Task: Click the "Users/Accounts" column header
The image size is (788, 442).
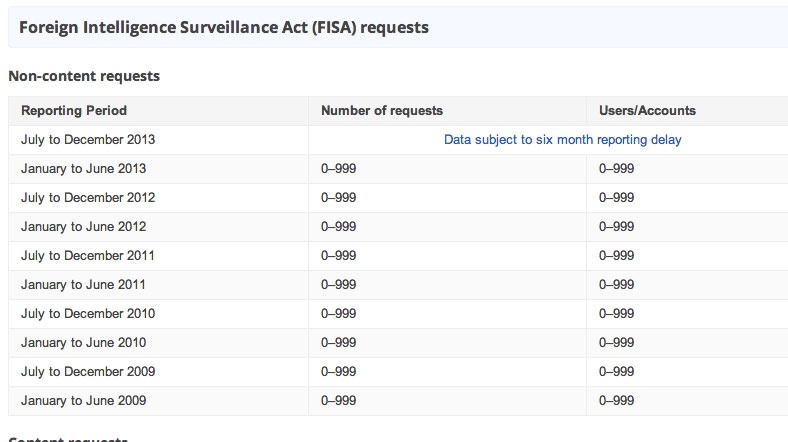Action: [x=647, y=110]
